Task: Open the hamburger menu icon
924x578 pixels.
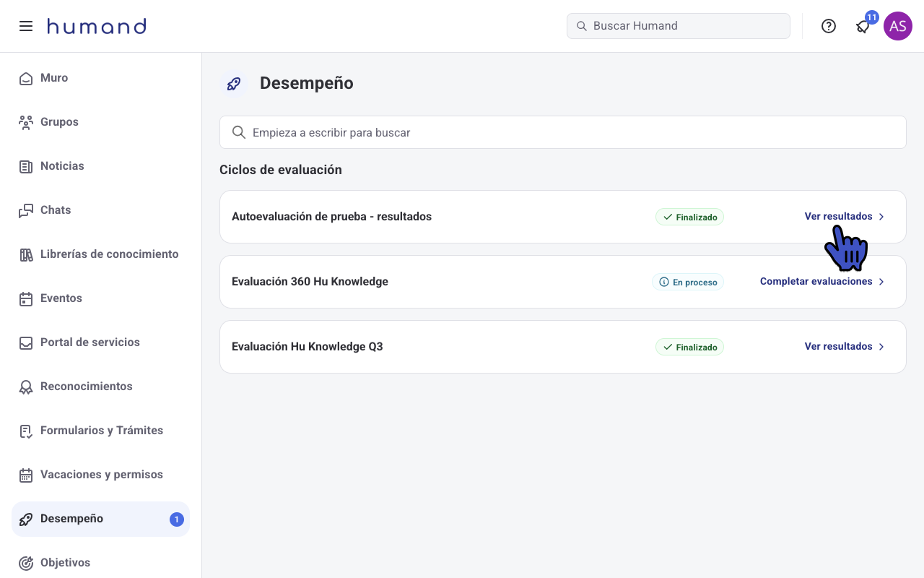Action: click(26, 26)
